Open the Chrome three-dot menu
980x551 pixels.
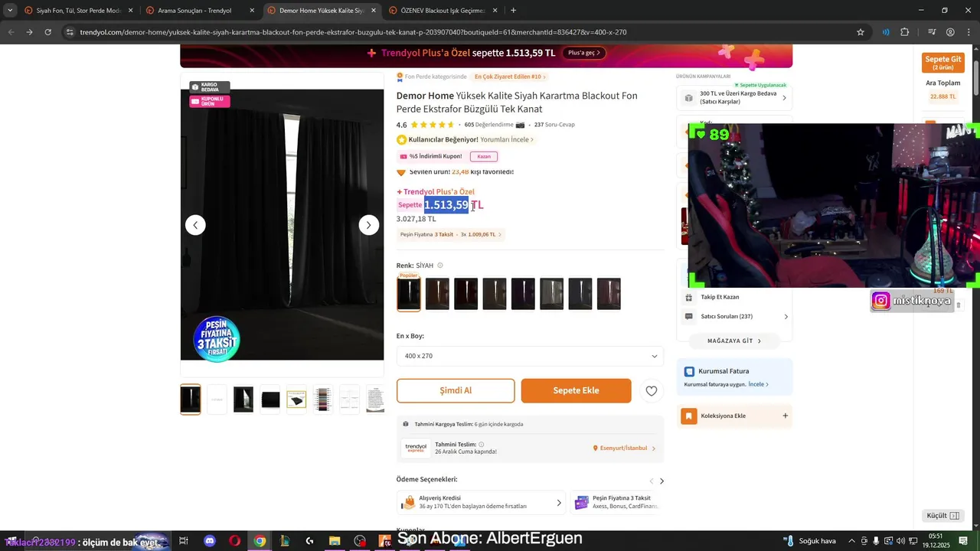click(x=969, y=32)
